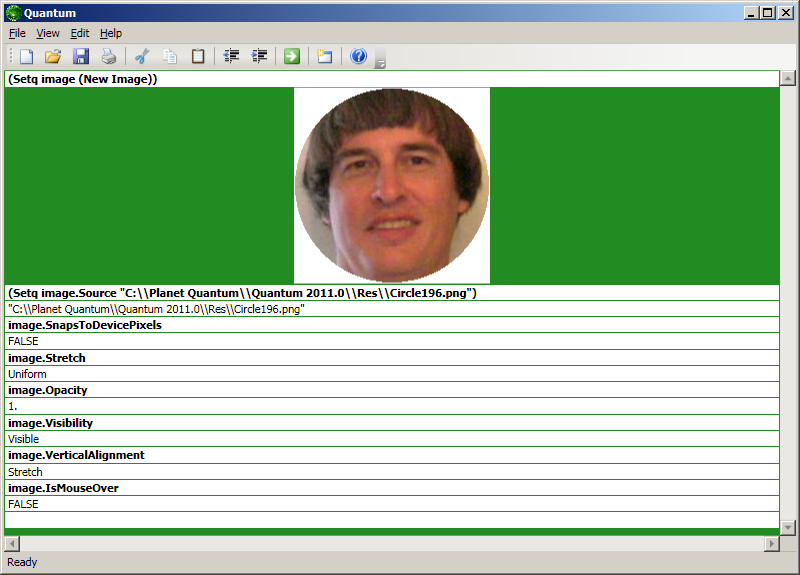The width and height of the screenshot is (800, 575).
Task: Open the Help menu
Action: (x=111, y=33)
